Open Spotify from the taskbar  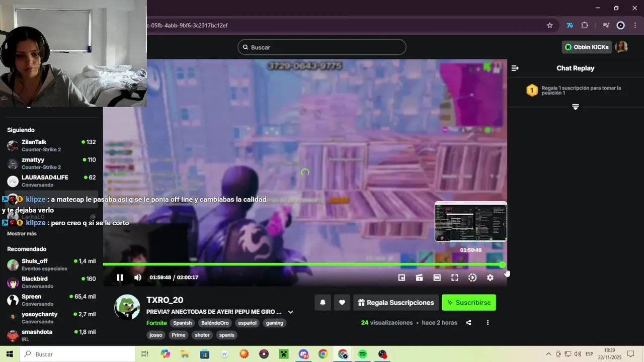pyautogui.click(x=363, y=354)
